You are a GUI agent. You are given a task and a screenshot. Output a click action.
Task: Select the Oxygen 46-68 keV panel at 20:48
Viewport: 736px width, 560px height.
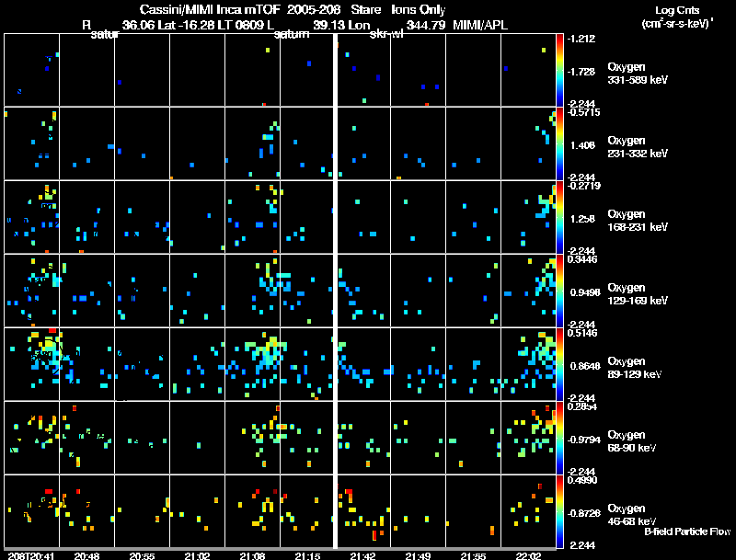pos(86,511)
